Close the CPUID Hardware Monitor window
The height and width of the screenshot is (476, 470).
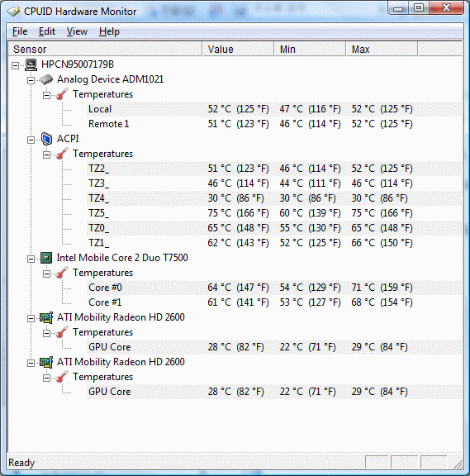447,8
